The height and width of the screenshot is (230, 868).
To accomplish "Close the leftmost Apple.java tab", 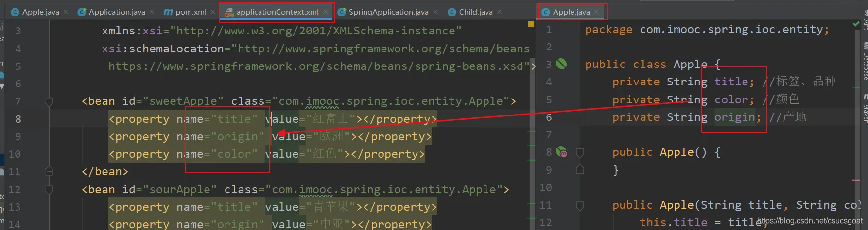I will pyautogui.click(x=66, y=12).
